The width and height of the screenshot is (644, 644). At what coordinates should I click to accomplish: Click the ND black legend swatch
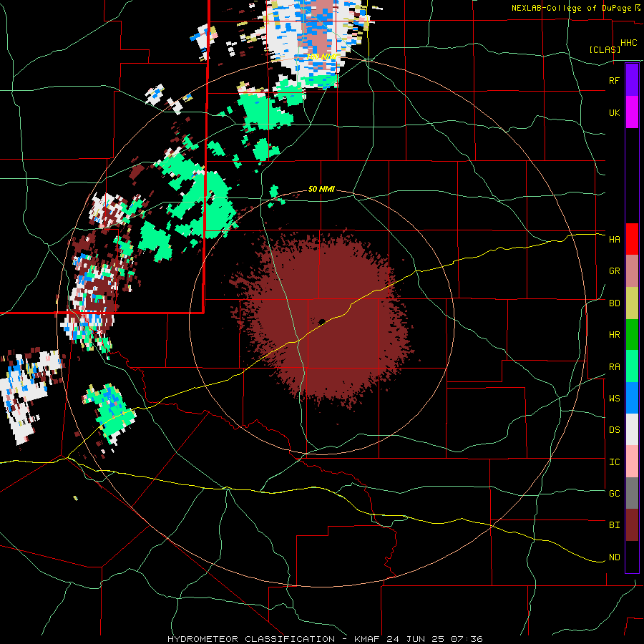632,557
